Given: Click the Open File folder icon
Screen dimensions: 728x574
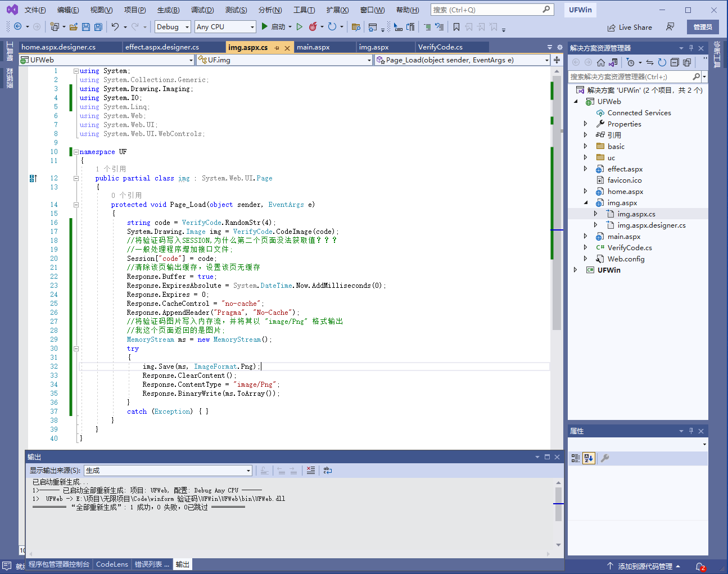Looking at the screenshot, I should click(x=74, y=26).
